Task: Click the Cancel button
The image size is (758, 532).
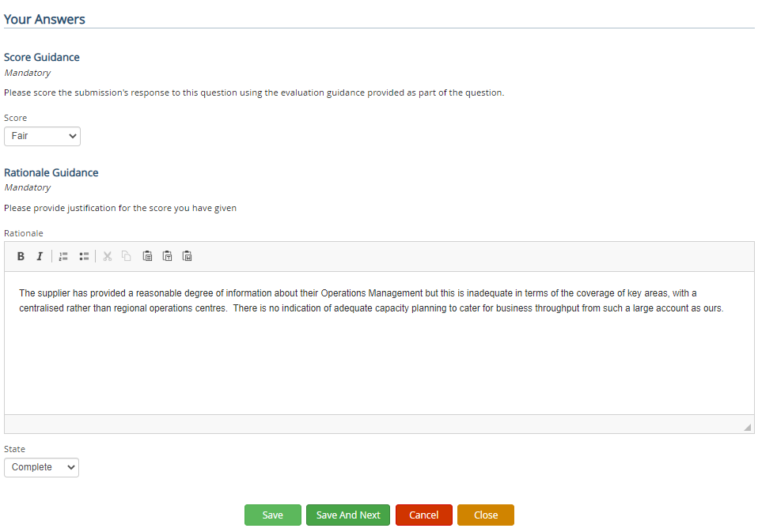Action: click(423, 515)
